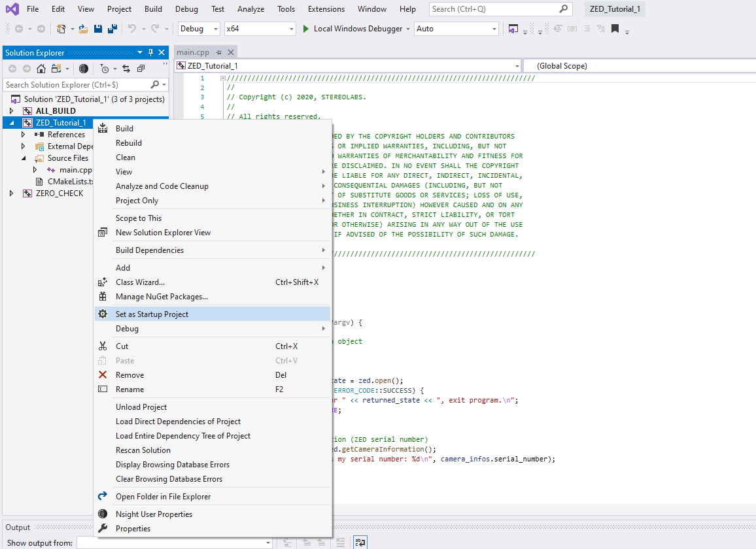Close the Solution Explorer panel

[x=162, y=52]
